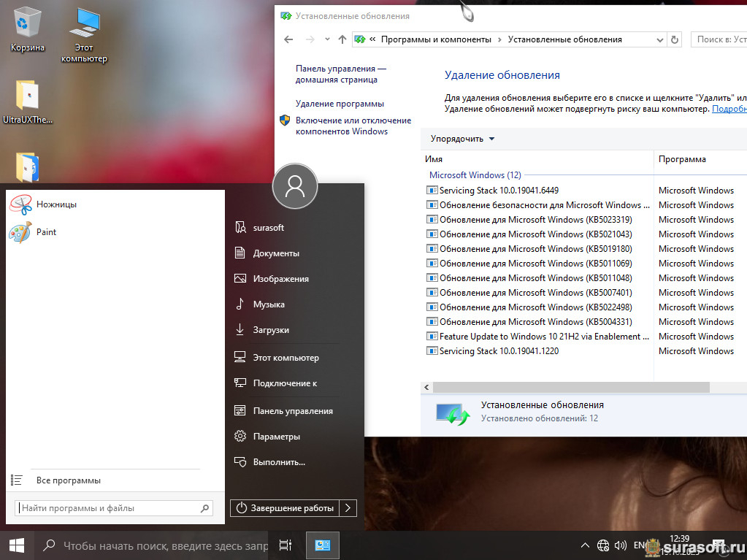Open recent locations dropdown in navigation bar

327,39
